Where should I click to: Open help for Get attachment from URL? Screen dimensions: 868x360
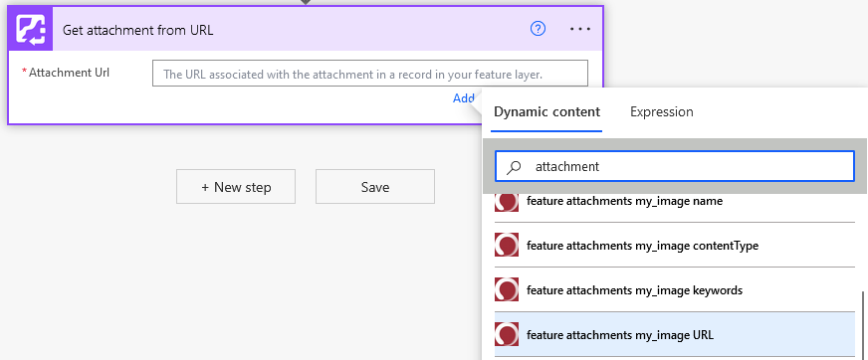(538, 29)
